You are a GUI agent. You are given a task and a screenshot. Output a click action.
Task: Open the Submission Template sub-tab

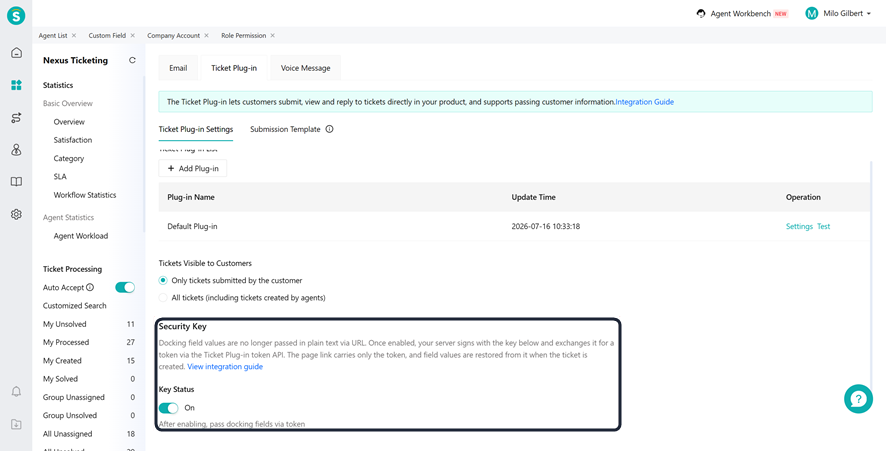(x=285, y=129)
